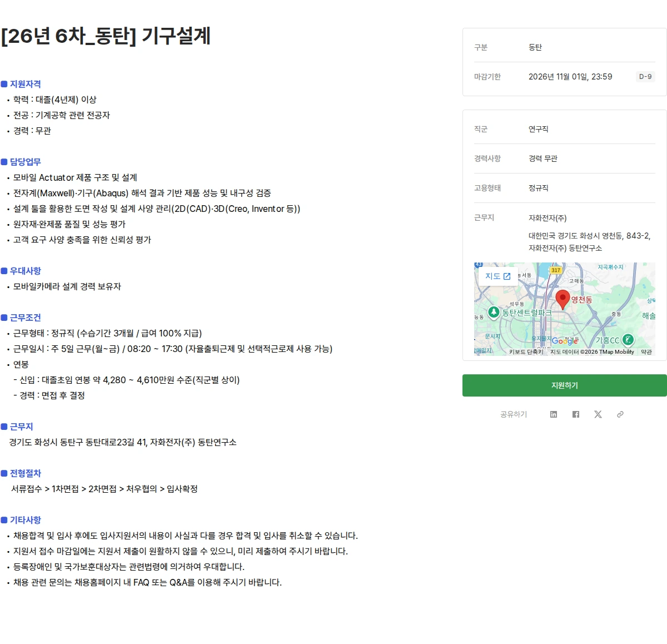
Task: Click the Google logo on map
Action: pos(565,341)
